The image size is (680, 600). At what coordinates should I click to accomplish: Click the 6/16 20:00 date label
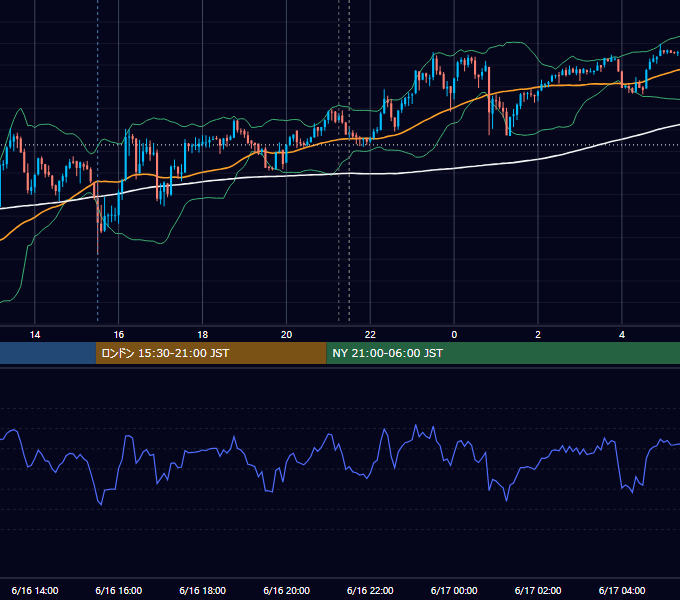(x=286, y=590)
